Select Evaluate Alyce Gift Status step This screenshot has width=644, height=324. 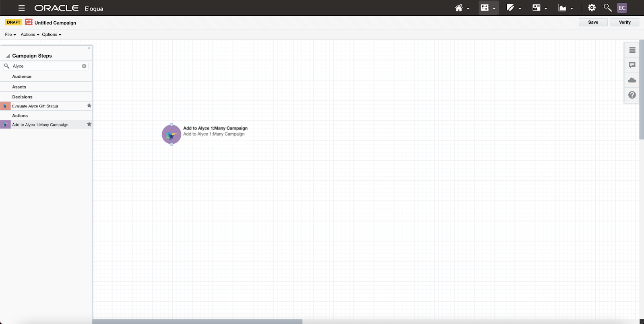46,106
